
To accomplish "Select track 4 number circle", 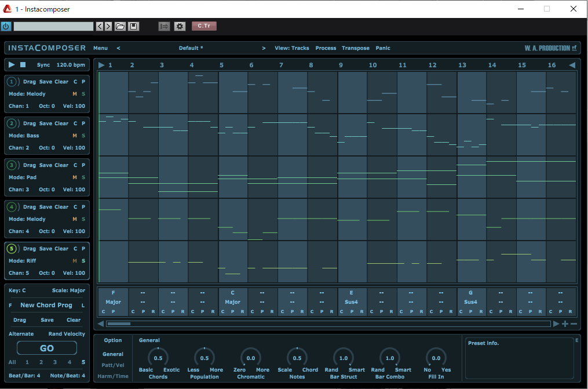I will point(12,207).
